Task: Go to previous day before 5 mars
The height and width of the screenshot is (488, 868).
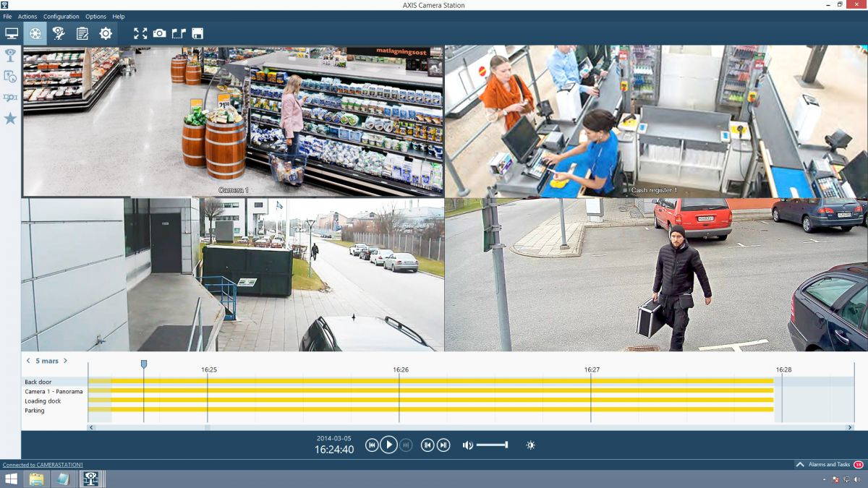Action: tap(28, 361)
